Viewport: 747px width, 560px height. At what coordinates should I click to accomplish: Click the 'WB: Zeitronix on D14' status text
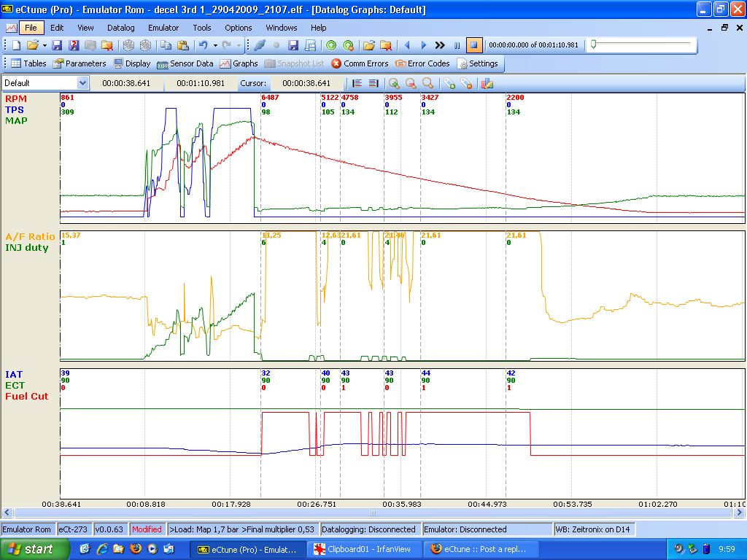coord(592,529)
